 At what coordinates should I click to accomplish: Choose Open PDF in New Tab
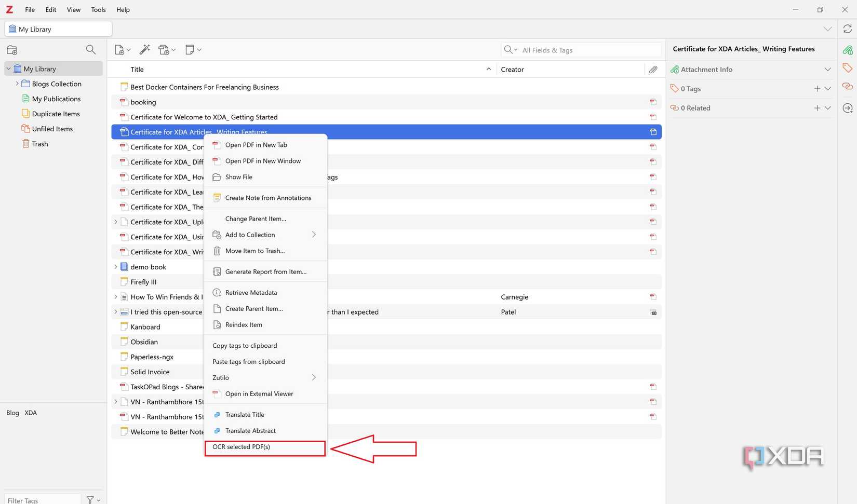tap(265, 145)
